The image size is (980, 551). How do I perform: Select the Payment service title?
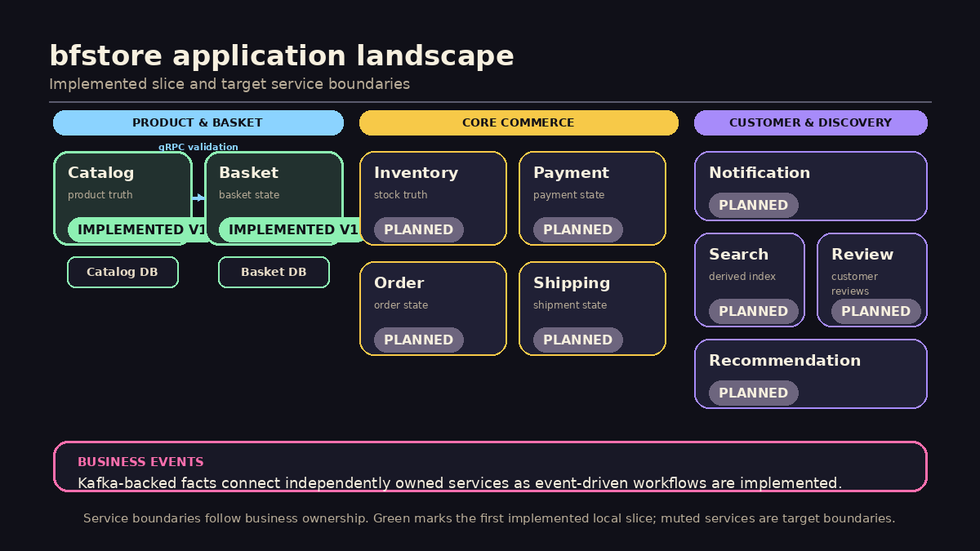click(571, 173)
